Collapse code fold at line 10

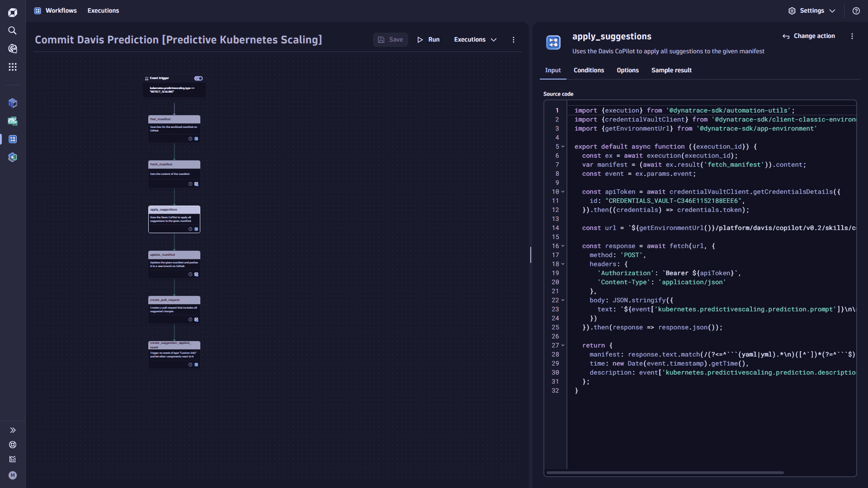pyautogui.click(x=563, y=192)
